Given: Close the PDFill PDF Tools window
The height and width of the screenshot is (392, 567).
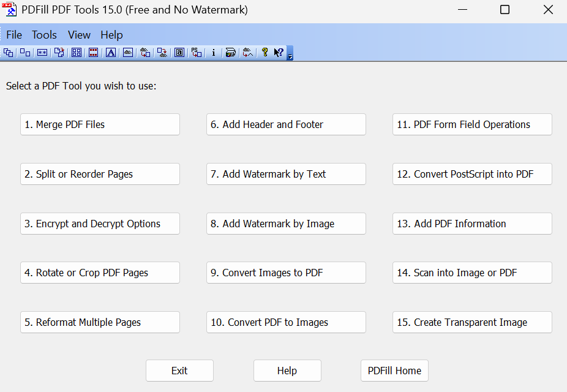Looking at the screenshot, I should 548,10.
